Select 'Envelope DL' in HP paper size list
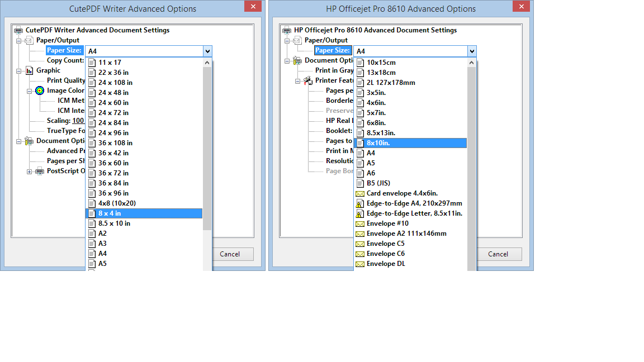The height and width of the screenshot is (362, 644). pos(386,264)
